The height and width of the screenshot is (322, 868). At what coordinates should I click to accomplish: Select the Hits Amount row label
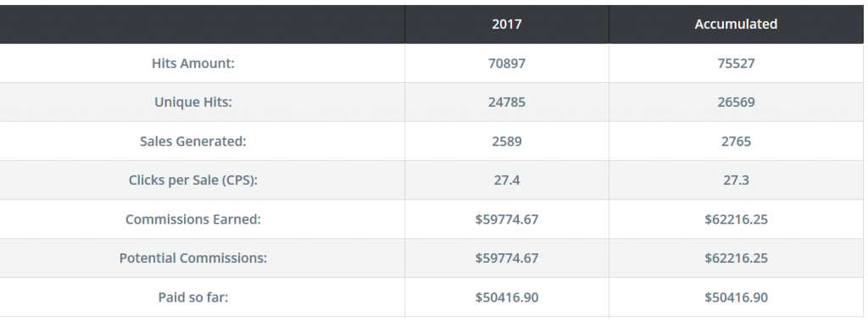pyautogui.click(x=193, y=64)
